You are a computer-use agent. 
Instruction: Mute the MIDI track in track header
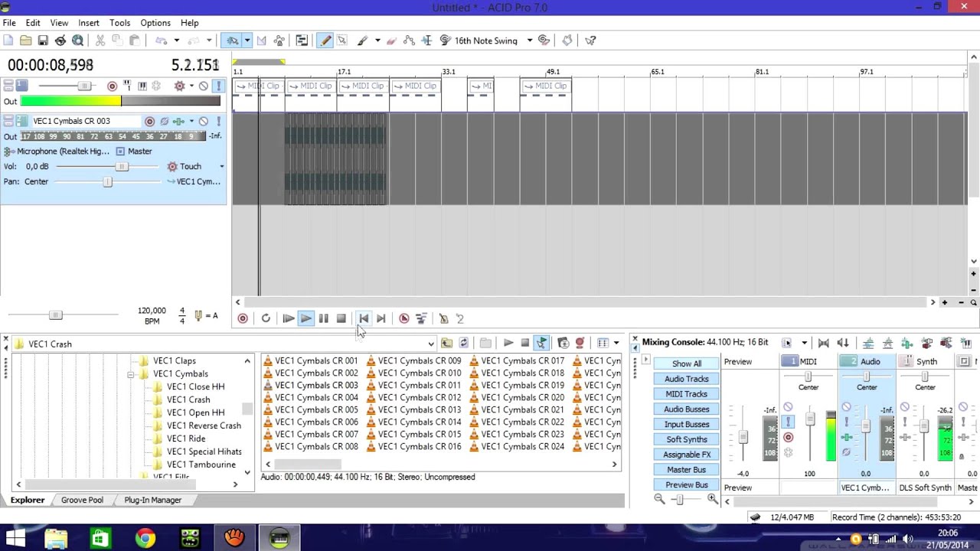point(204,86)
